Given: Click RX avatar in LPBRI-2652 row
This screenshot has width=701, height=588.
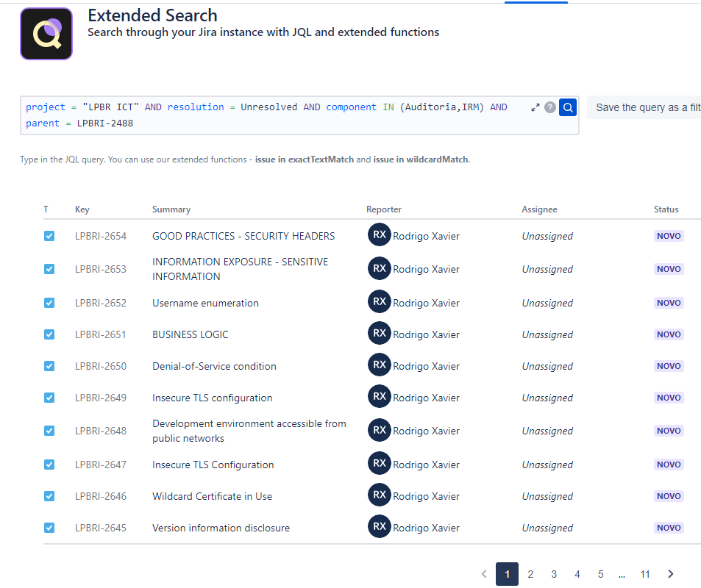Looking at the screenshot, I should click(379, 301).
